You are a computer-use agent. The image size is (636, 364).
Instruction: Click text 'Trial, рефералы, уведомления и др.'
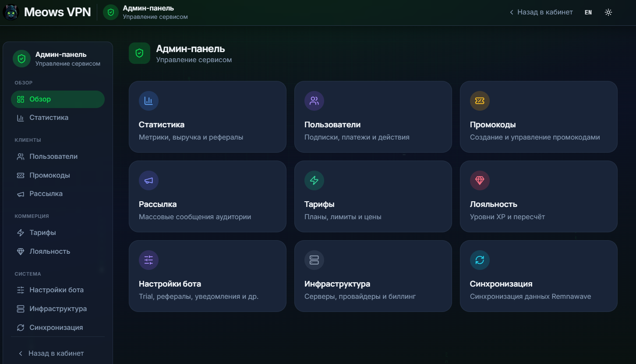(199, 297)
